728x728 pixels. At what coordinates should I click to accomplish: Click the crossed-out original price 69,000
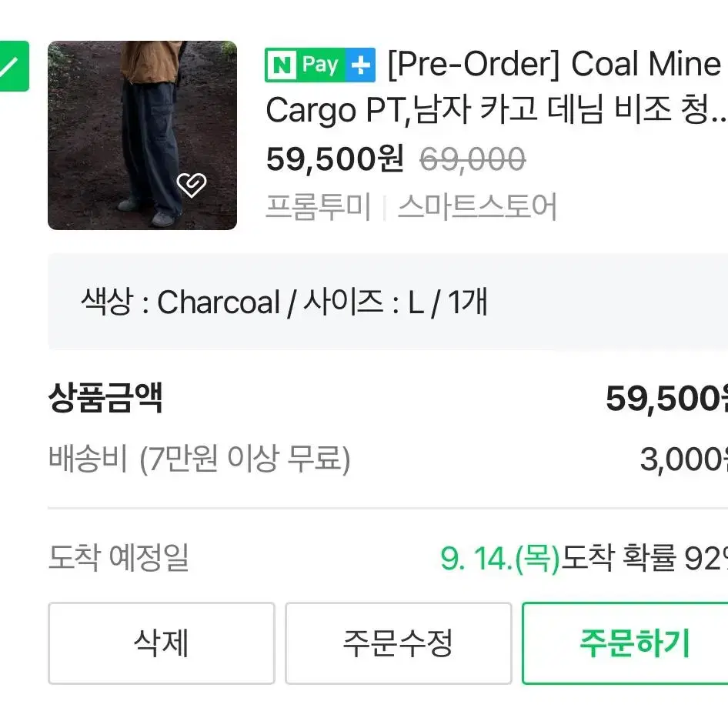tap(473, 159)
